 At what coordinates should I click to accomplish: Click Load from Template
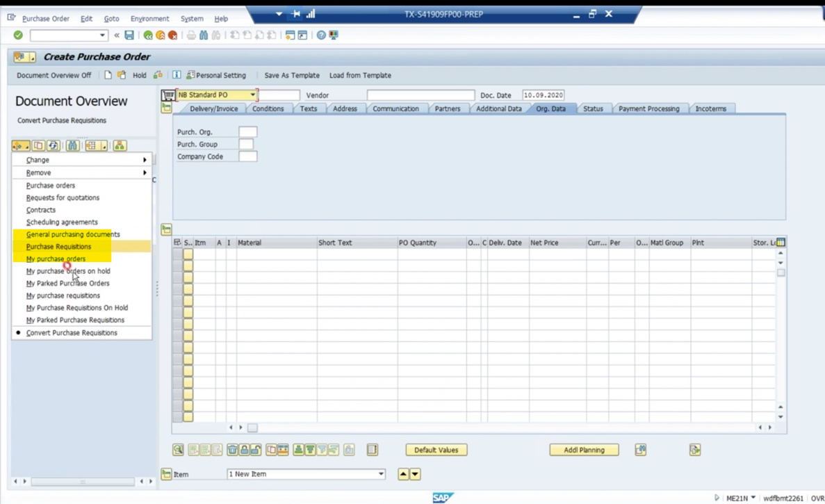361,75
